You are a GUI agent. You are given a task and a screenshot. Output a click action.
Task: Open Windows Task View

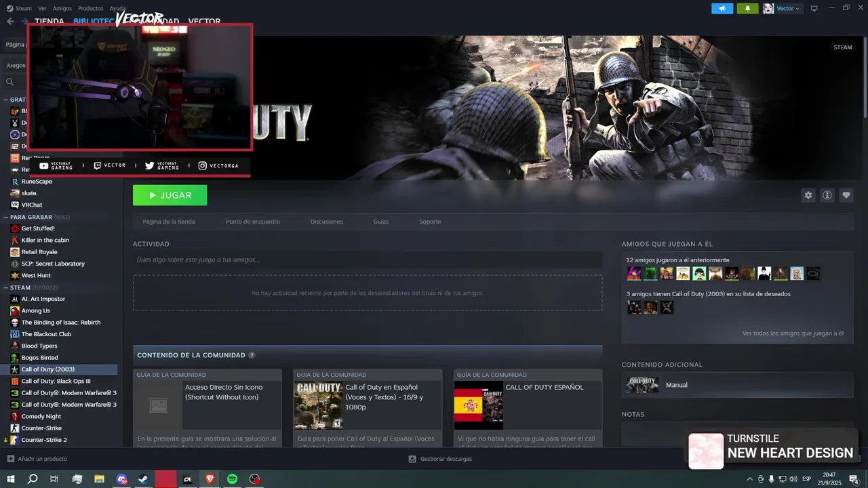(x=54, y=479)
